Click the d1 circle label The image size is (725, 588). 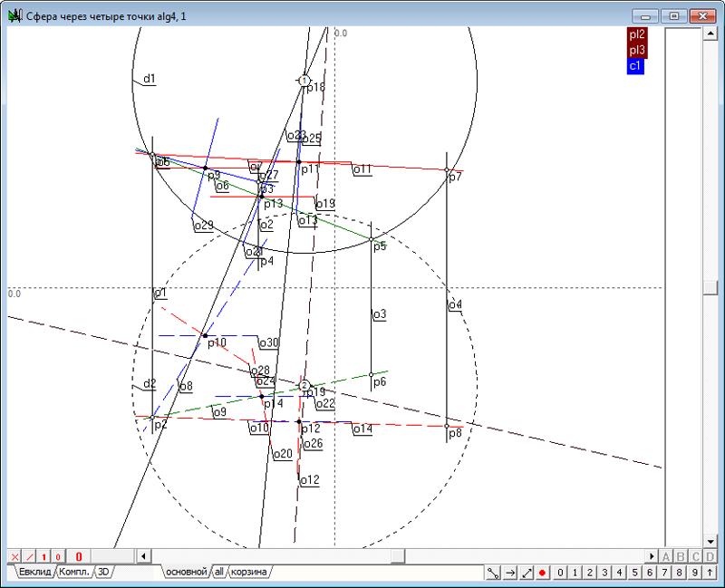(x=149, y=79)
